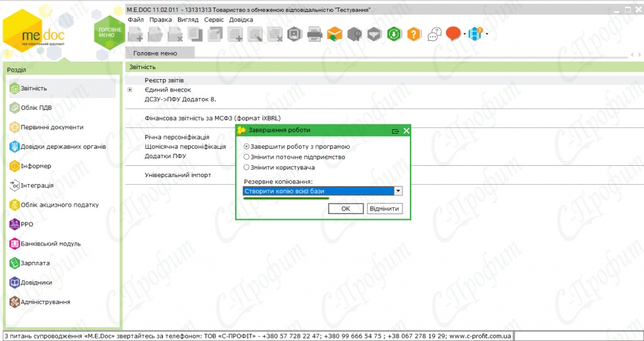Click the Єдиний внесок label

[168, 89]
